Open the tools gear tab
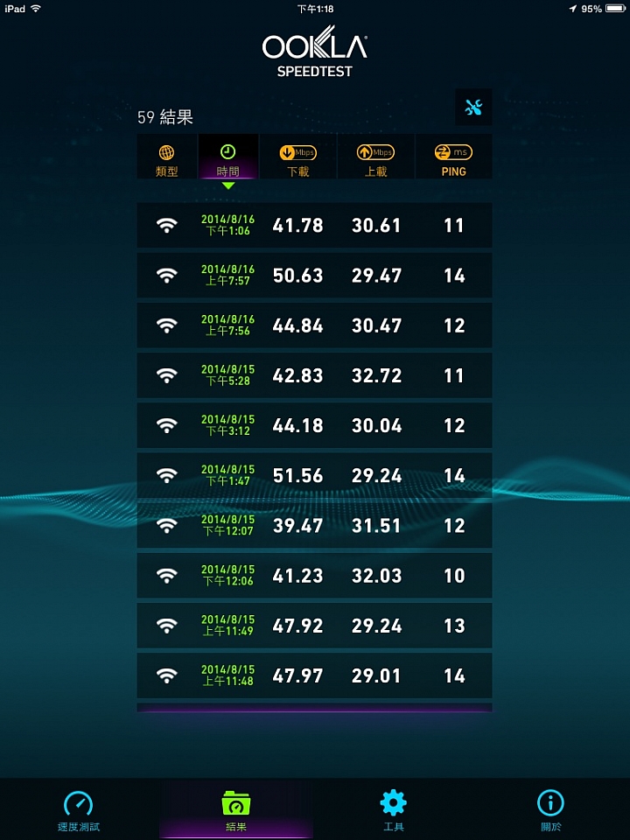Screen dimensions: 630x840 (x=393, y=810)
